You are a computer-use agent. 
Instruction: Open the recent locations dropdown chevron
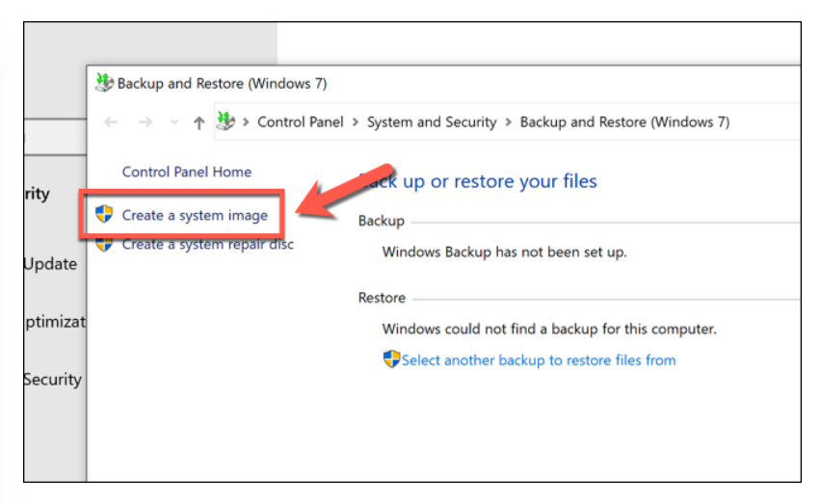174,122
